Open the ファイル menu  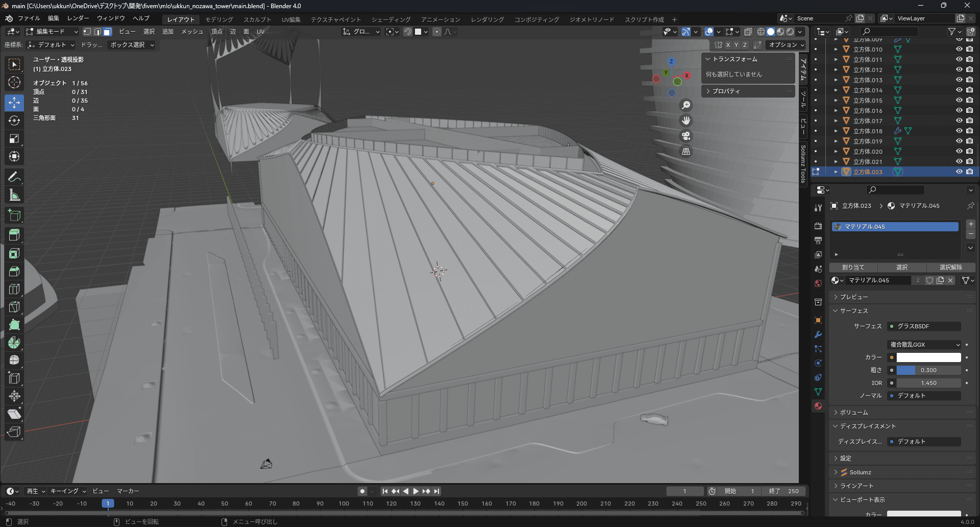pyautogui.click(x=29, y=18)
